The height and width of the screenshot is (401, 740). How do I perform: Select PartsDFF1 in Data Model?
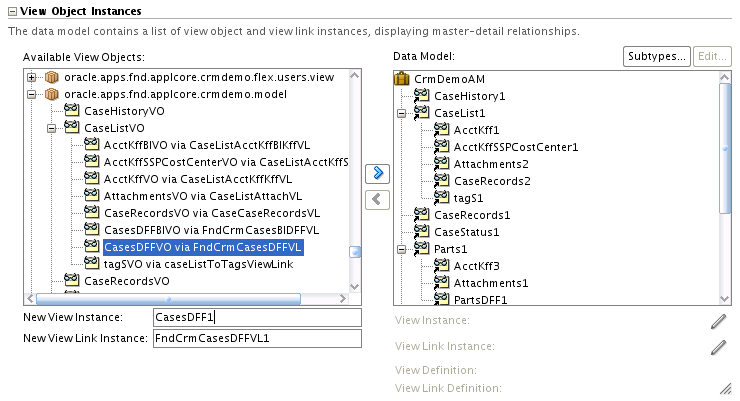pyautogui.click(x=480, y=300)
